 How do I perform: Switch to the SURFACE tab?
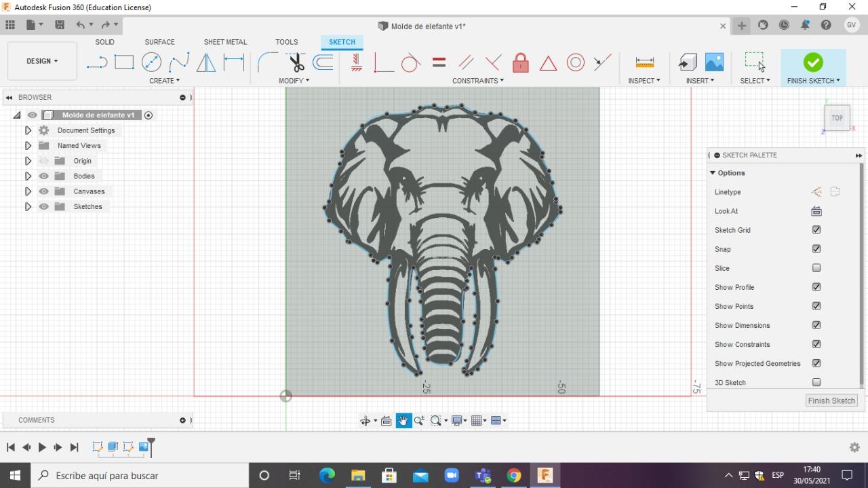pyautogui.click(x=159, y=42)
